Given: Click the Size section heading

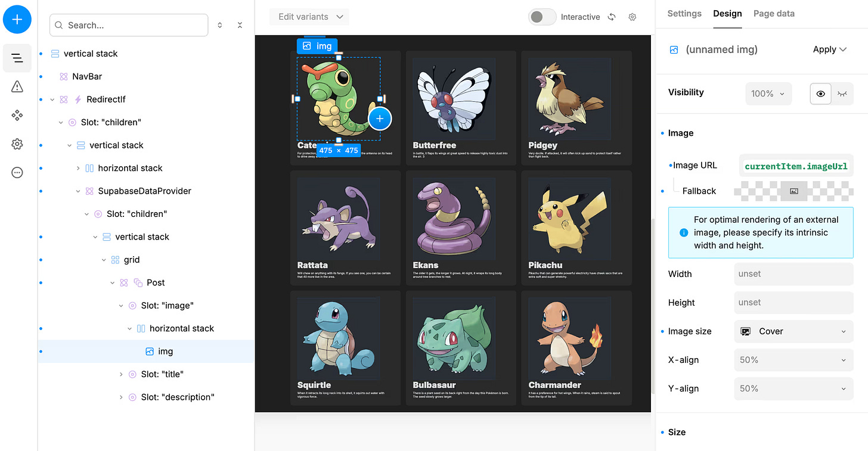Looking at the screenshot, I should pos(677,433).
